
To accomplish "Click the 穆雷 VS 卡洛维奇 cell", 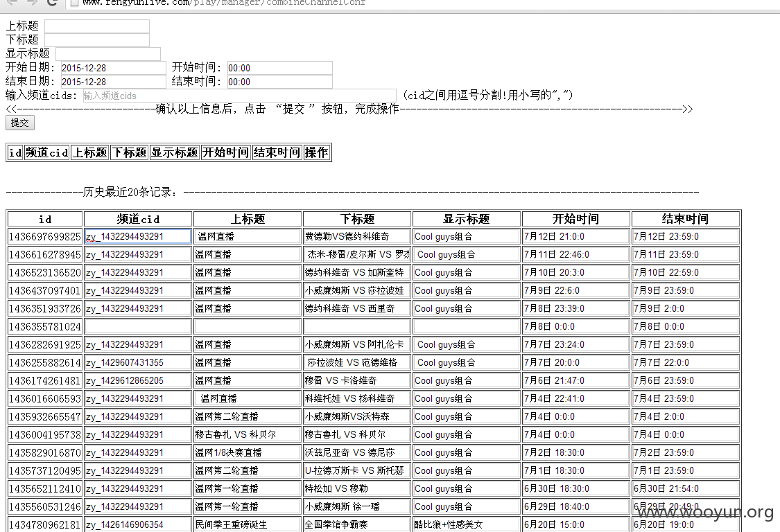I will tap(356, 381).
